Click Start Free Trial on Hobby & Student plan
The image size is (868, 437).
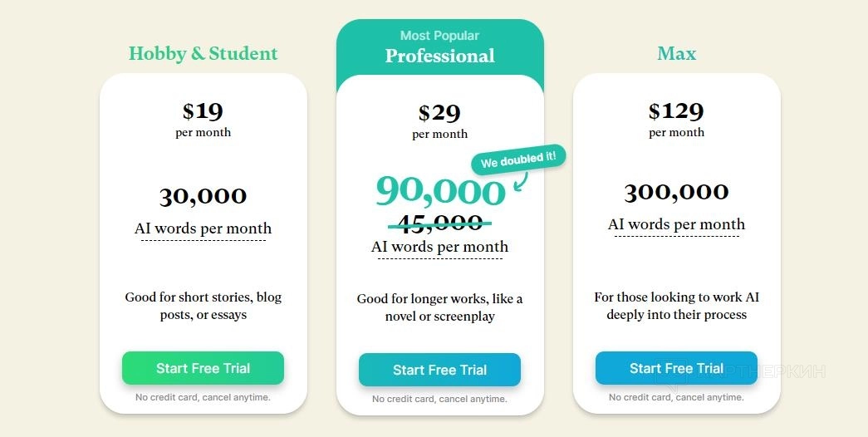click(203, 368)
